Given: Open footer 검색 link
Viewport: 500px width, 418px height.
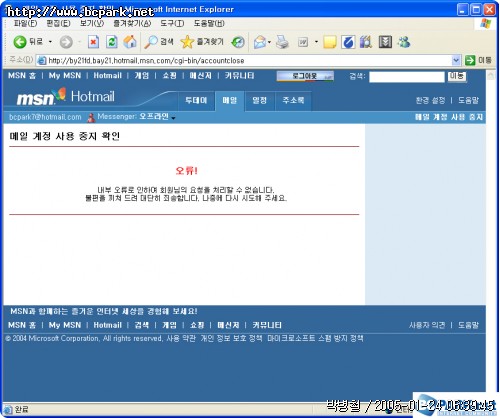Looking at the screenshot, I should (x=142, y=325).
